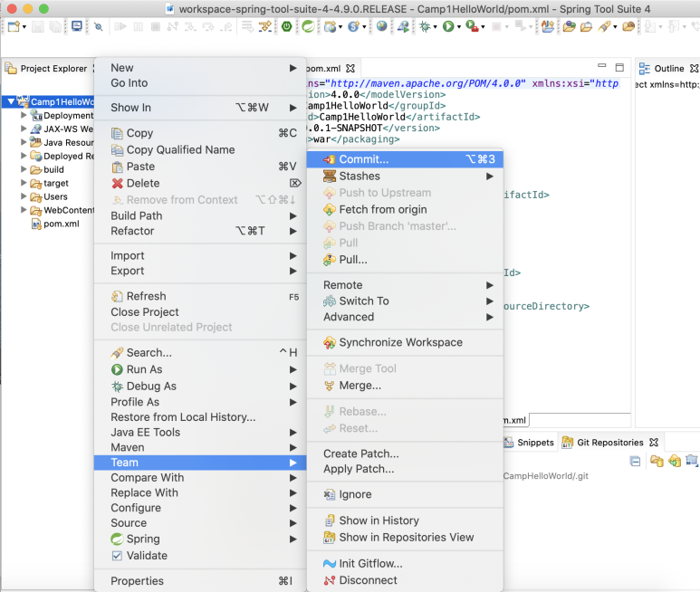This screenshot has height=592, width=700.
Task: Expand the Advanced submenu arrow
Action: (x=490, y=317)
